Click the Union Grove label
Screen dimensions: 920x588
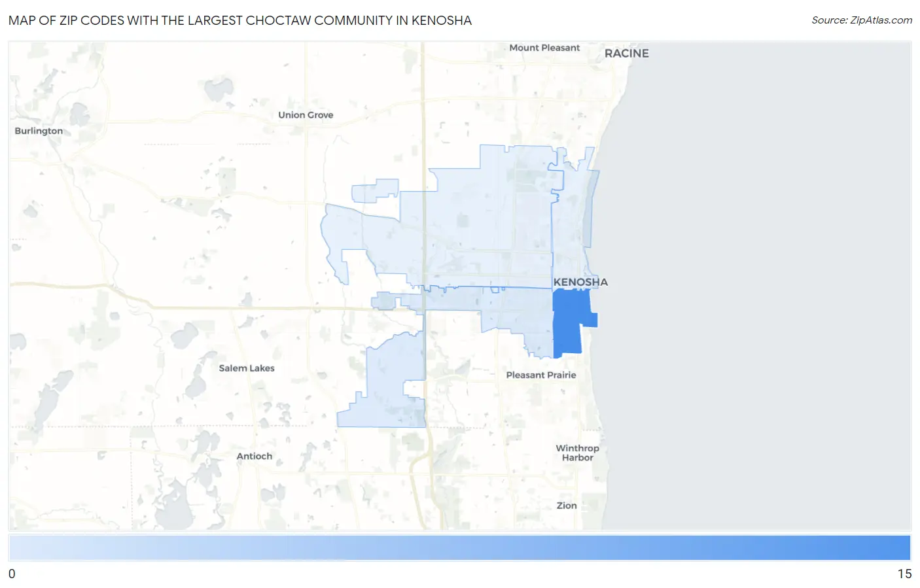click(306, 115)
